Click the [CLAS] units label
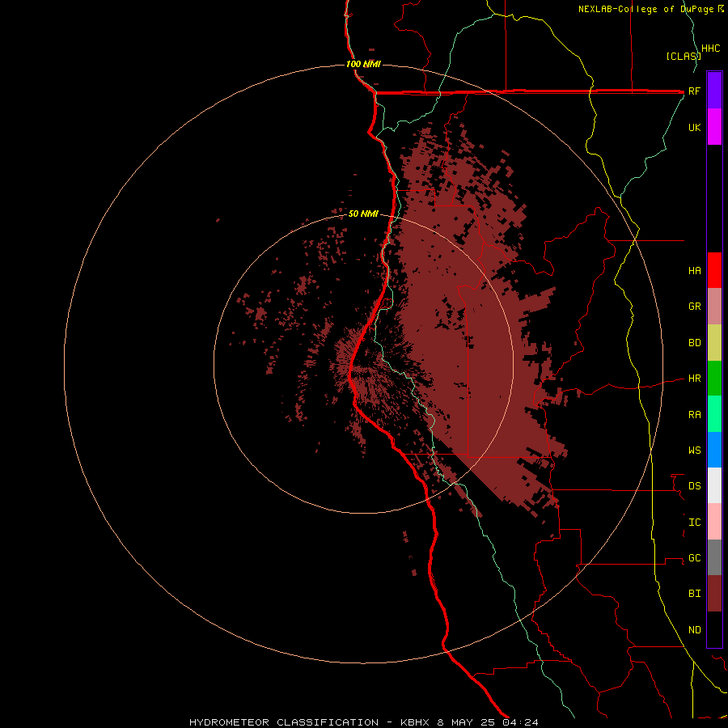Screen dimensions: 728x728 click(683, 57)
